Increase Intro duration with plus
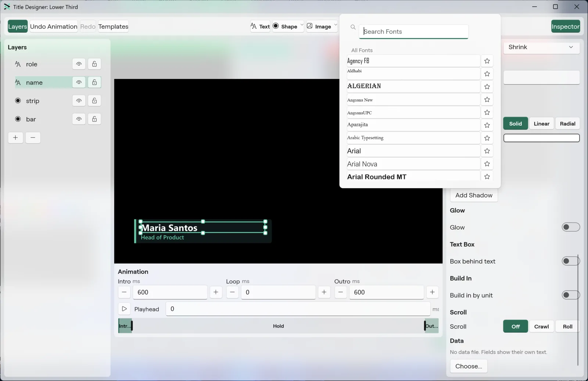The image size is (588, 381). click(x=216, y=292)
